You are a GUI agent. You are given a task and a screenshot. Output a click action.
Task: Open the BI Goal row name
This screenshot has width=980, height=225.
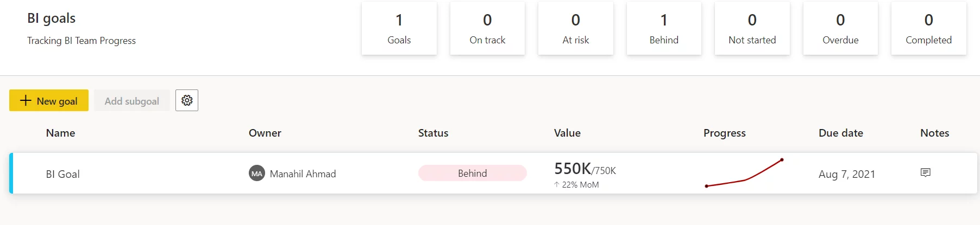click(x=63, y=174)
